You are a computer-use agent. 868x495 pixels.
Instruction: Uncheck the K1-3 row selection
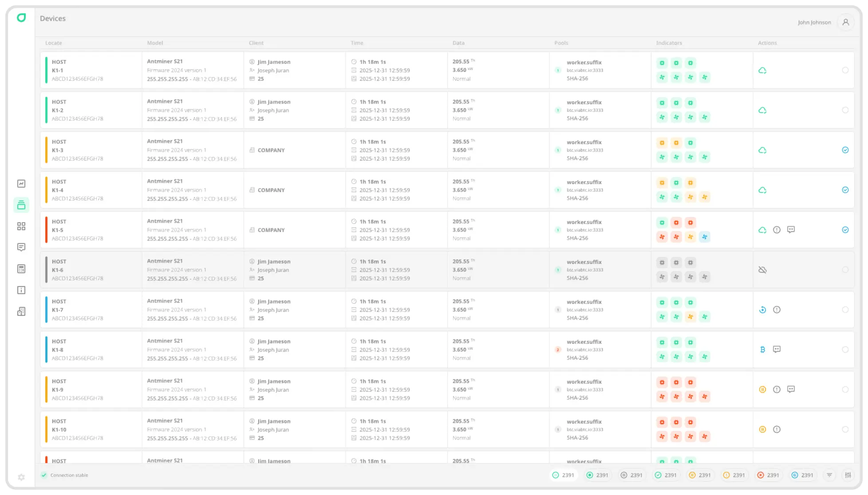click(845, 150)
